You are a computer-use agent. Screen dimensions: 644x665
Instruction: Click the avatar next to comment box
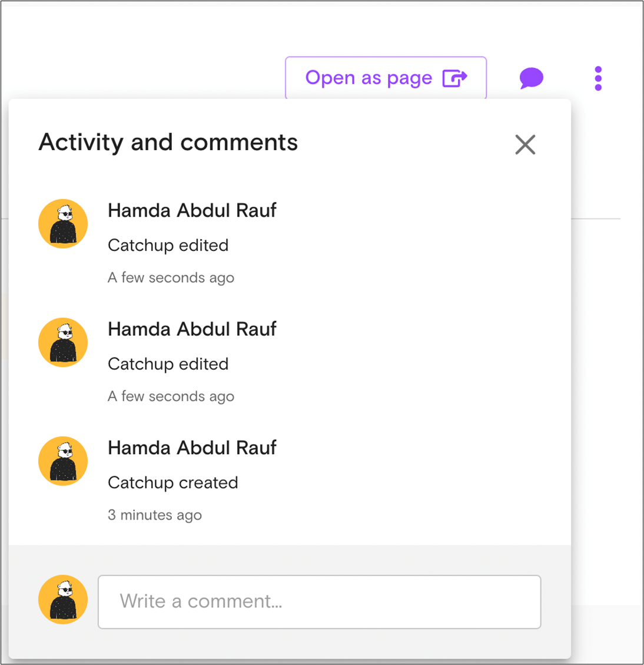coord(63,599)
